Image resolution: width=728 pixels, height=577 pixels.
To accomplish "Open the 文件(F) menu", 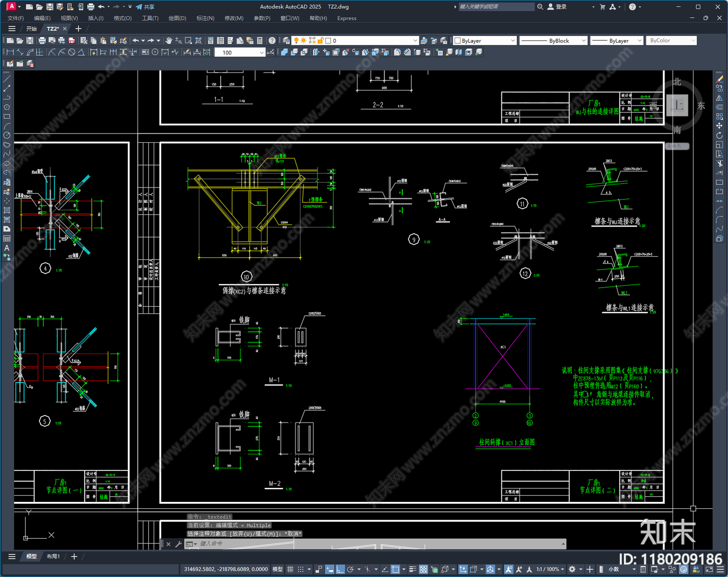I will [15, 18].
